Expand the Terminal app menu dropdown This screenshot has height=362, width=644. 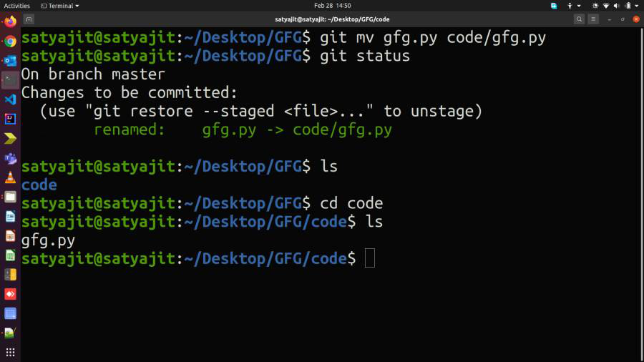[x=60, y=6]
